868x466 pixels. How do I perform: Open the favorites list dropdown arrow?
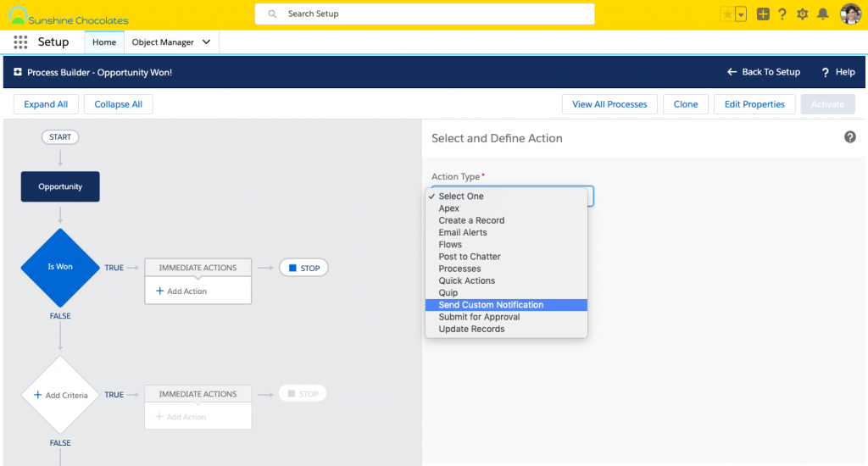741,14
